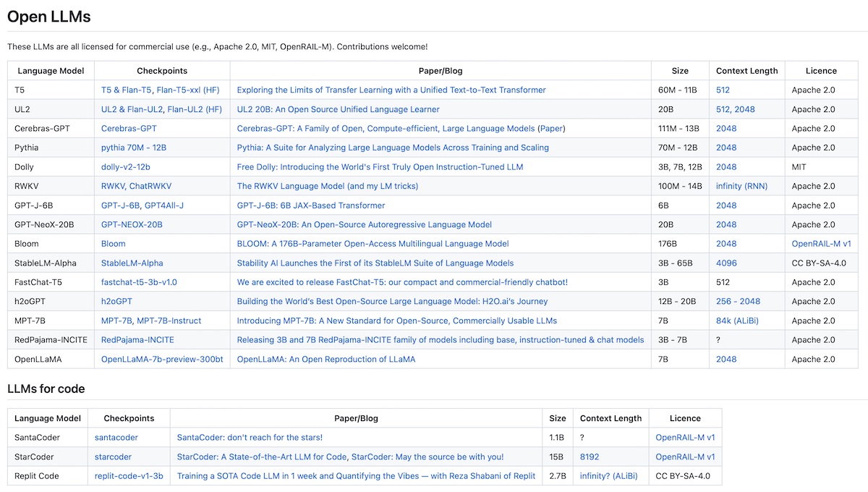Open the 'Free Dolly' blog post link
Screen dimensions: 868x492
380,167
